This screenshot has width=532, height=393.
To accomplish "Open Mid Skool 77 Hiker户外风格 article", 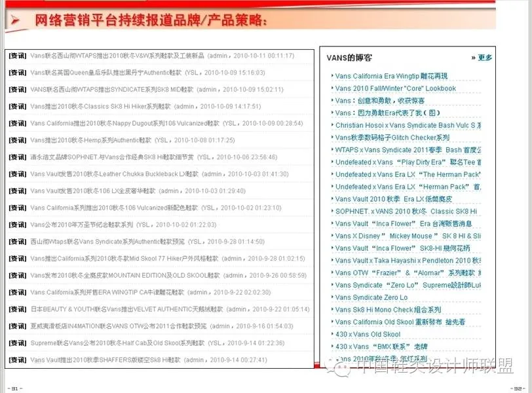I will pos(124,259).
